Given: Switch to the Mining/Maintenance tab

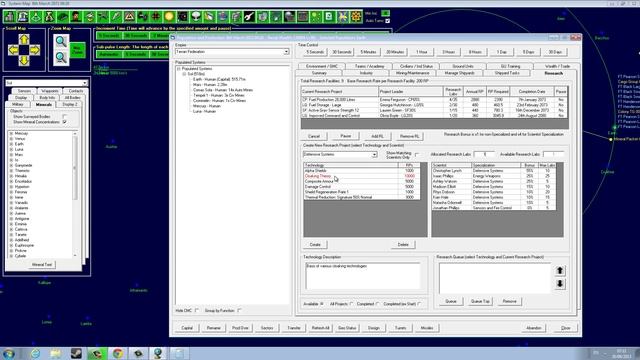Looking at the screenshot, I should click(x=412, y=73).
